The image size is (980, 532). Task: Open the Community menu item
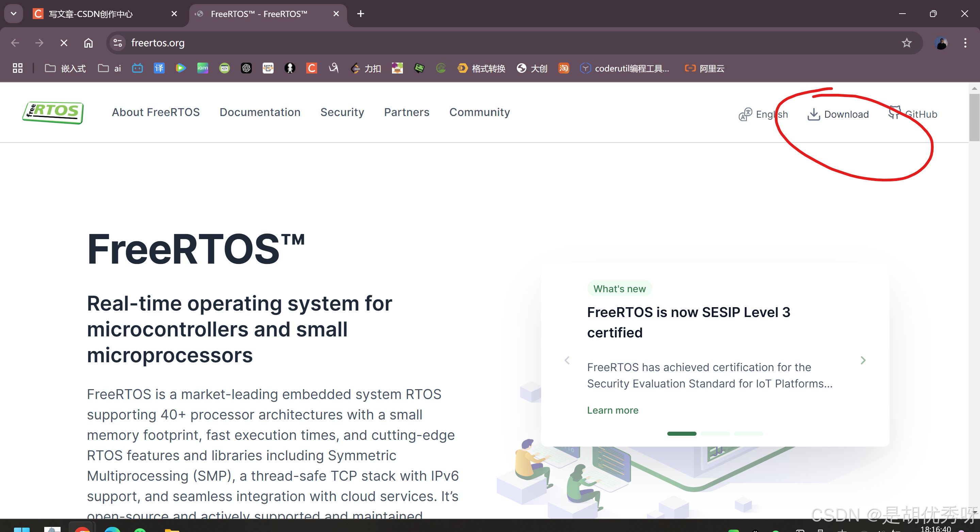479,112
